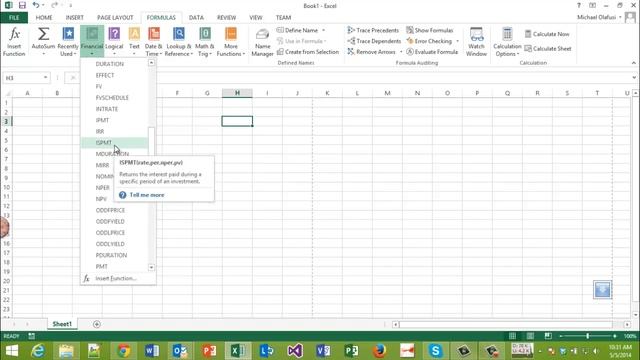Select INTRATE function

[114, 109]
